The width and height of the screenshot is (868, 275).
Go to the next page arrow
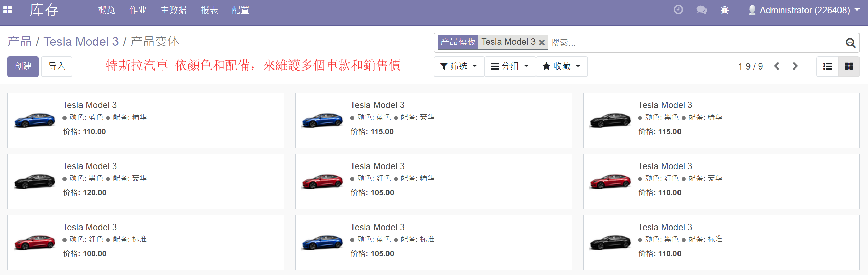[x=795, y=66]
